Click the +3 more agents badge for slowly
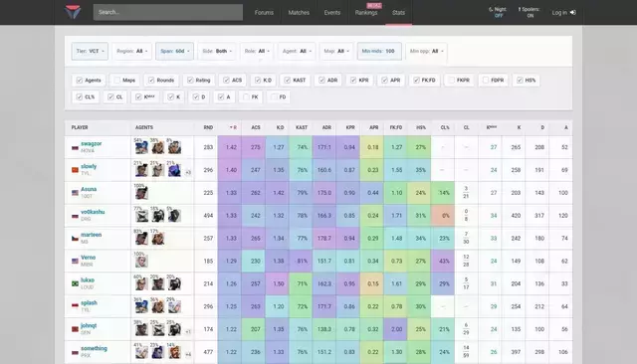 [188, 172]
